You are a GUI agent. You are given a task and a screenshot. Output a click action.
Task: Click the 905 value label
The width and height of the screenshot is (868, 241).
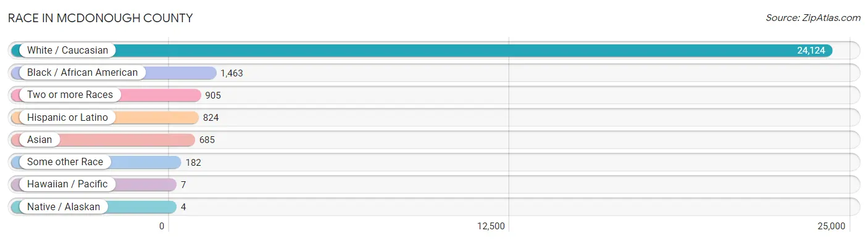[x=213, y=96]
